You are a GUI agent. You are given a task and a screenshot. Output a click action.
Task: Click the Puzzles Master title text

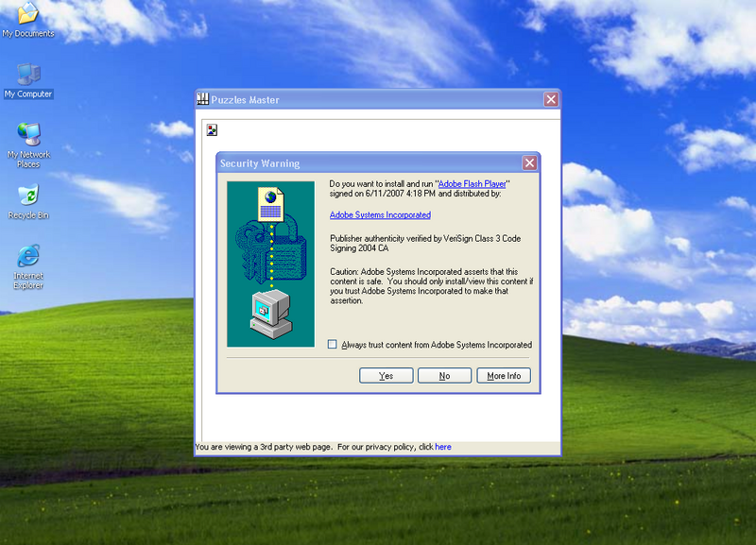coord(245,100)
